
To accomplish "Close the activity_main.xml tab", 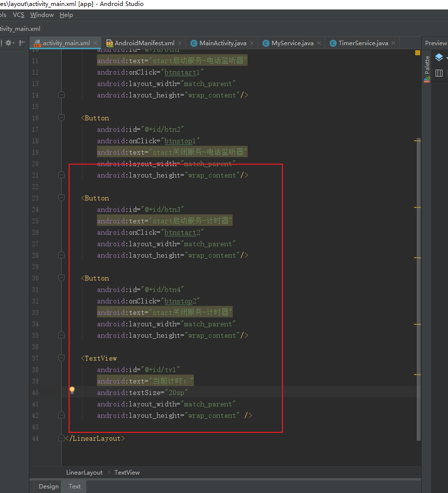I will click(96, 43).
